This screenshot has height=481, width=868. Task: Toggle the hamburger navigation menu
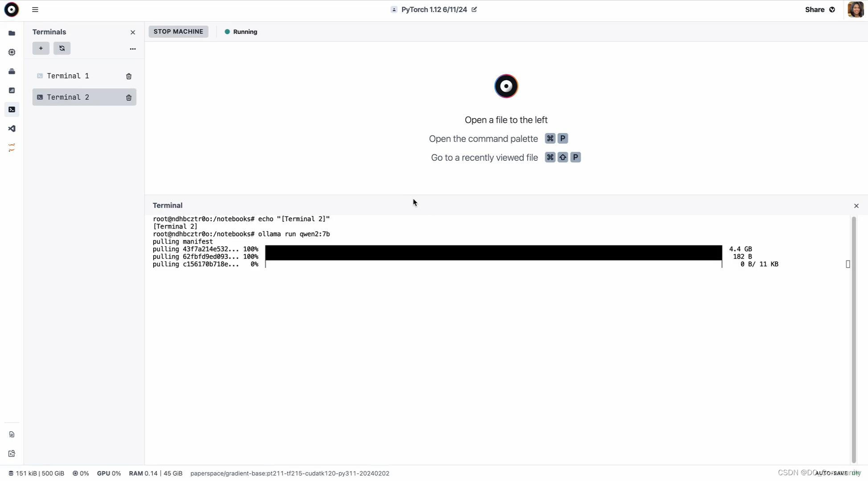pyautogui.click(x=35, y=9)
